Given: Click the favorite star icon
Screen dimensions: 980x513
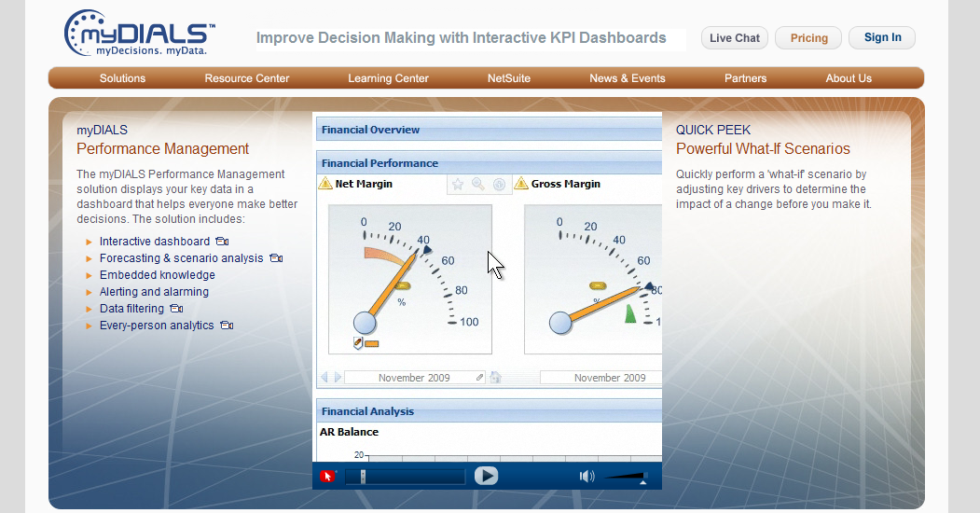Looking at the screenshot, I should pyautogui.click(x=458, y=185).
